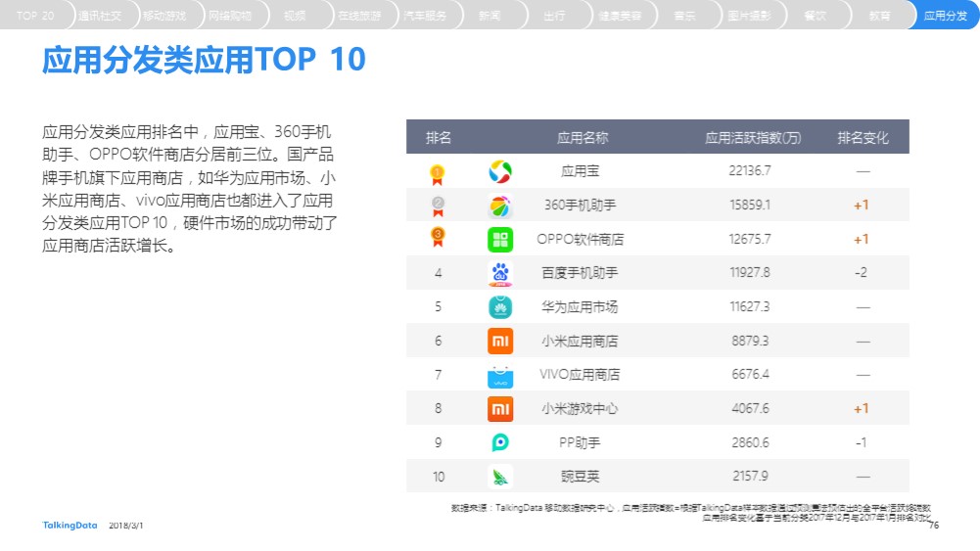980x551 pixels.
Task: Click the silver rank-two medal
Action: (439, 207)
